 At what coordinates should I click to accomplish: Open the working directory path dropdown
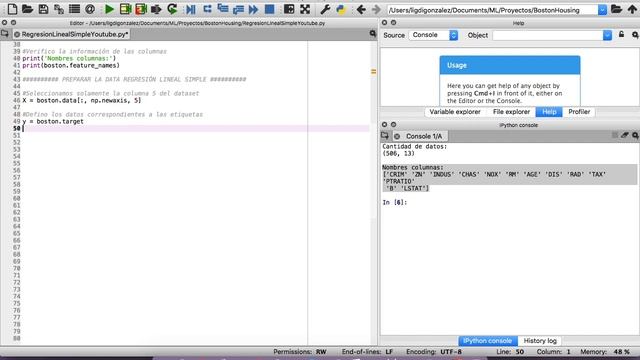(602, 10)
